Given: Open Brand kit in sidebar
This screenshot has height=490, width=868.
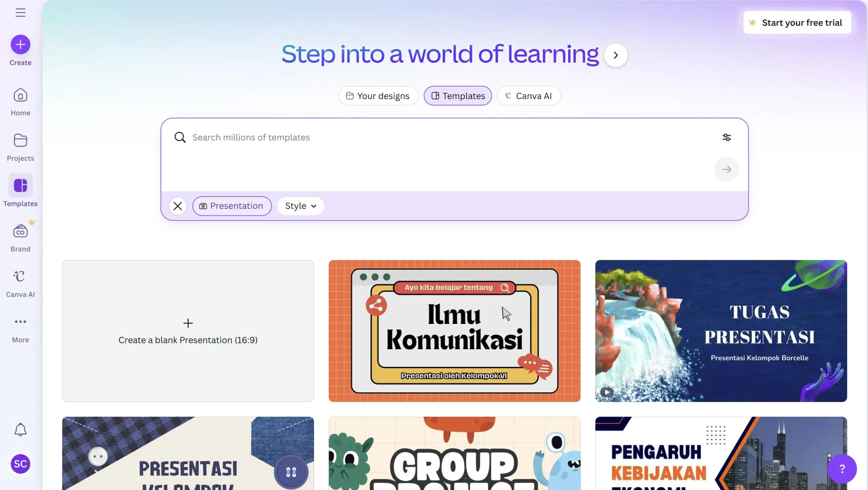Looking at the screenshot, I should tap(20, 238).
